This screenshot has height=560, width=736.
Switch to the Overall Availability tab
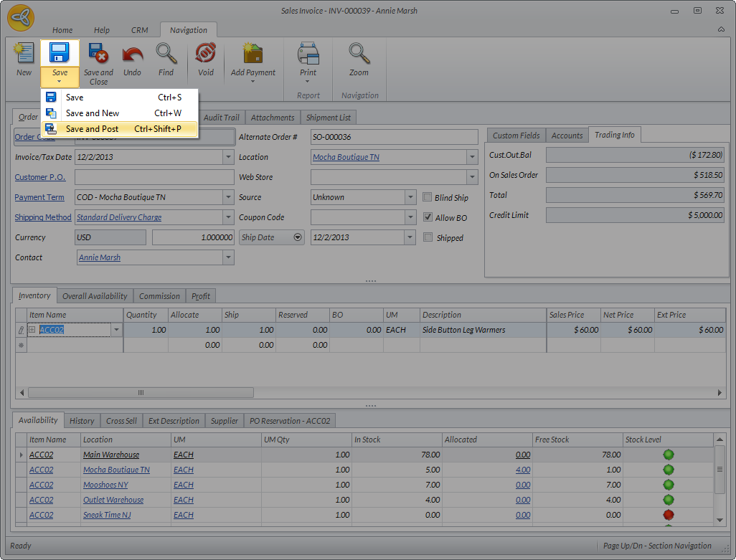pos(95,296)
